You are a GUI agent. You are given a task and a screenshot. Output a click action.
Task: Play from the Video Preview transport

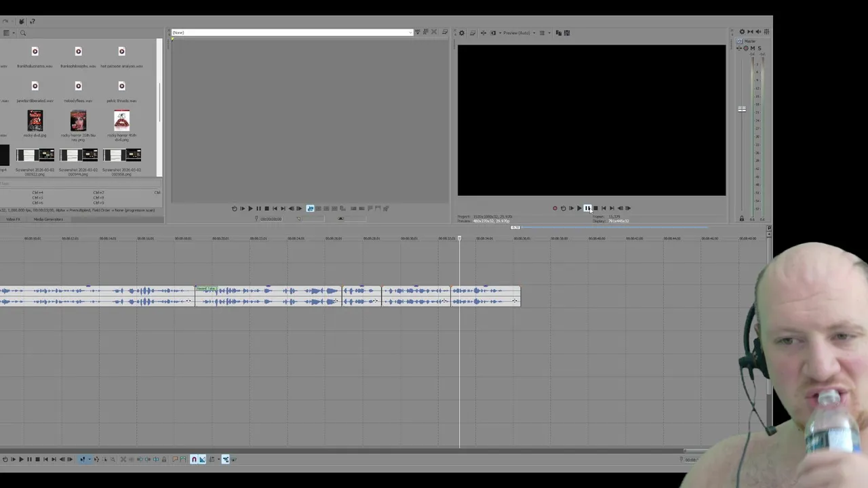tap(579, 208)
